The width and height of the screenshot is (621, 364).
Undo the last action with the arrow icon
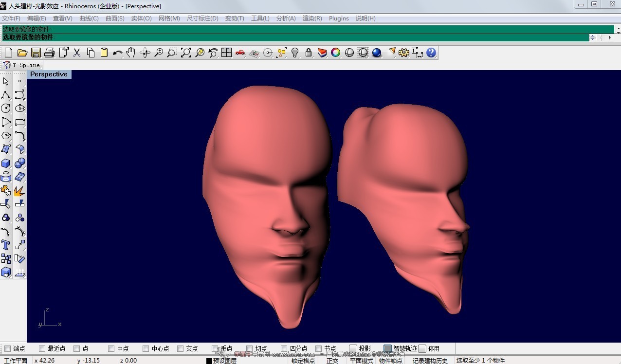[x=117, y=53]
